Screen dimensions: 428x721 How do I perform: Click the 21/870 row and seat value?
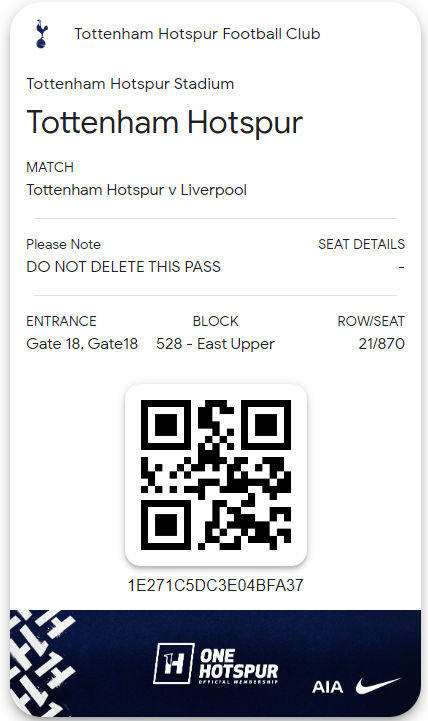click(382, 343)
